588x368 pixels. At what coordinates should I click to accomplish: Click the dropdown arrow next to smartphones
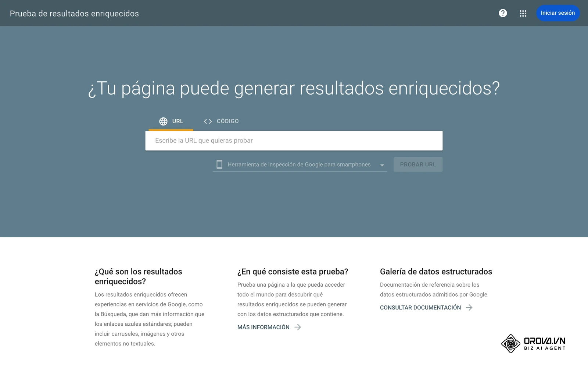click(382, 165)
